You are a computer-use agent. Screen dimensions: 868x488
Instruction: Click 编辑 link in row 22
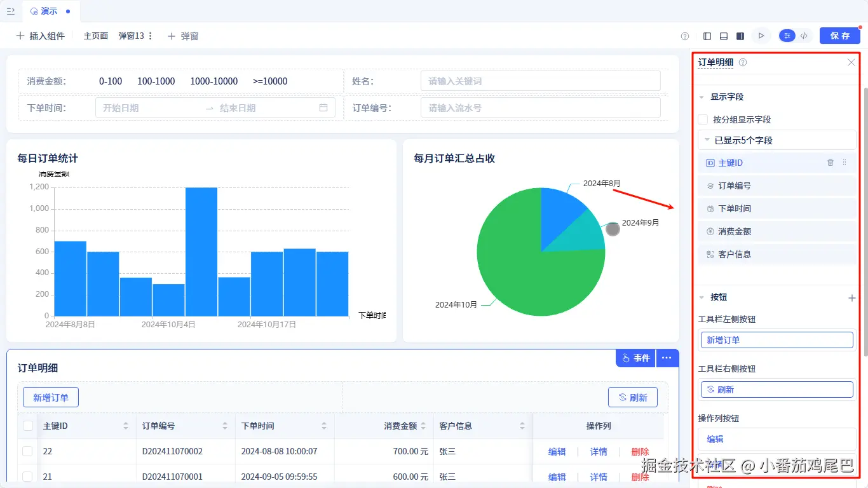pos(557,452)
